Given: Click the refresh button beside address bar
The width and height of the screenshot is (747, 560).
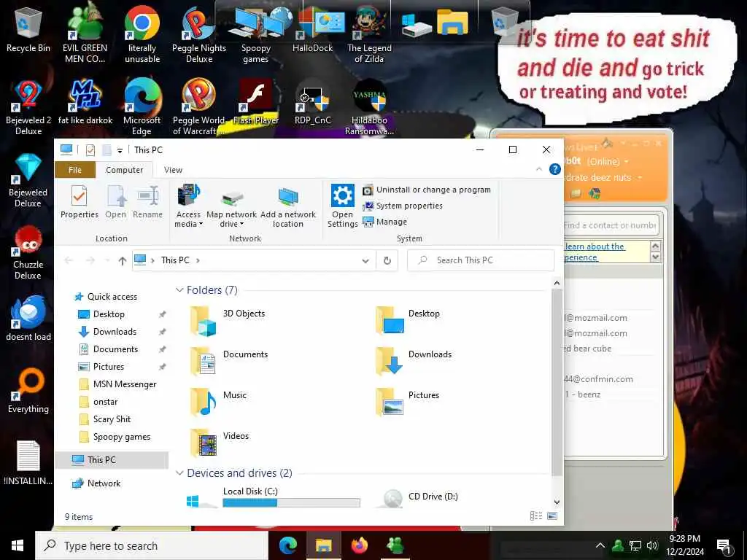Looking at the screenshot, I should (387, 260).
